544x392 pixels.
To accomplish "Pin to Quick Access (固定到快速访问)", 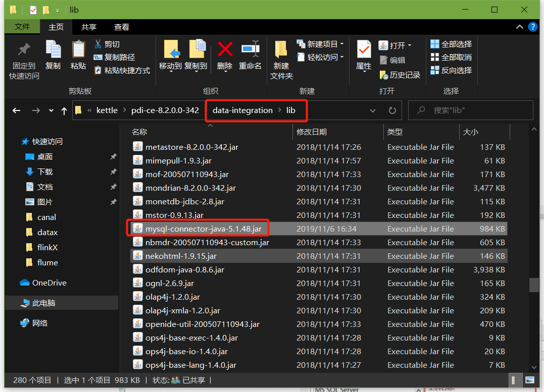I will click(24, 61).
